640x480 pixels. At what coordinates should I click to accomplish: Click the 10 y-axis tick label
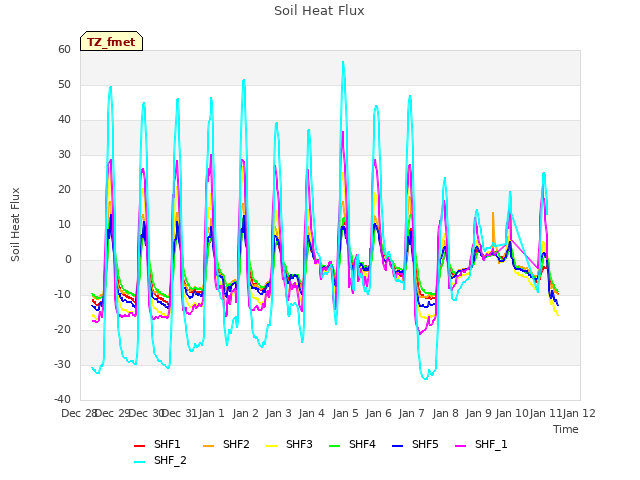click(64, 224)
